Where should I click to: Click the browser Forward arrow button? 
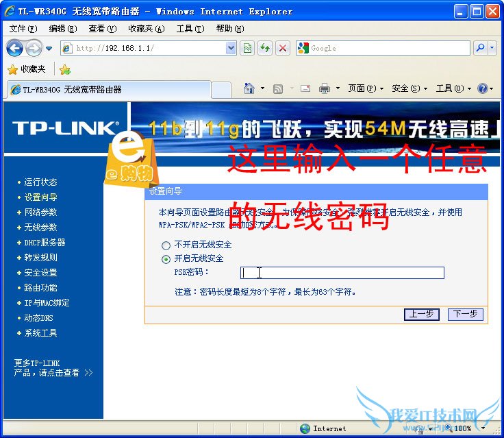coord(34,48)
